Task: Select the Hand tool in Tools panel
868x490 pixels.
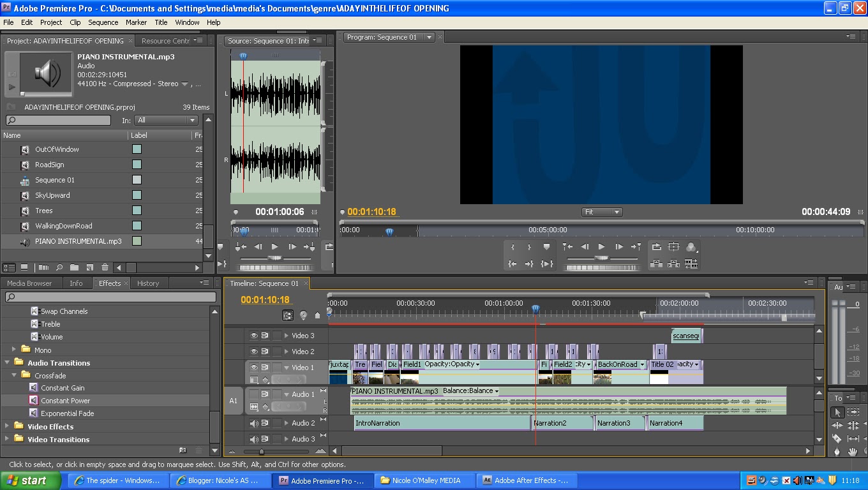Action: 852,452
